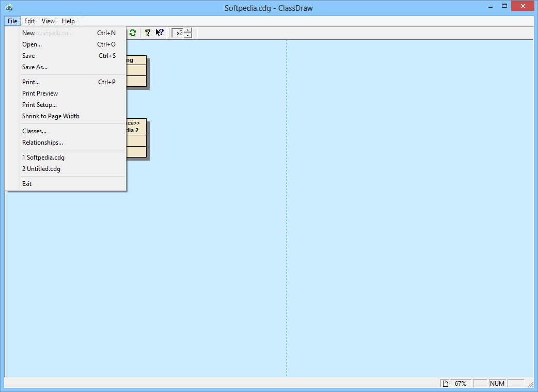538x392 pixels.
Task: Open the Help menu
Action: (x=68, y=21)
